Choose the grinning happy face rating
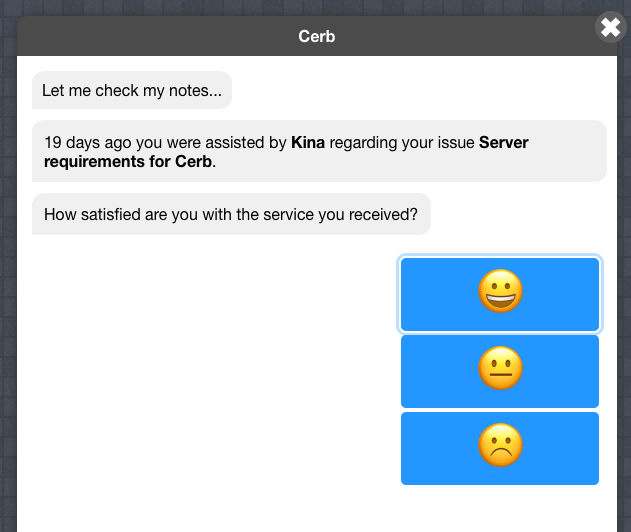Image resolution: width=631 pixels, height=532 pixels. (500, 294)
